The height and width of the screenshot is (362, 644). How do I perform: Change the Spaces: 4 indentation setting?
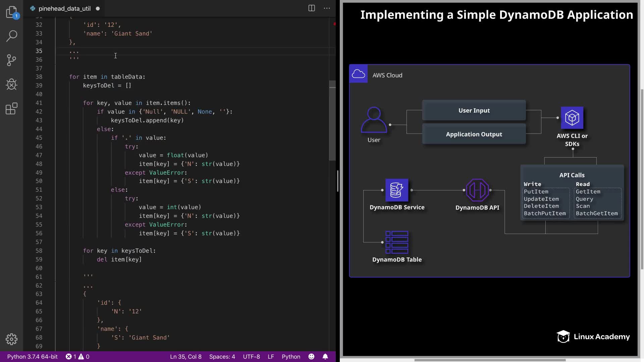click(222, 357)
